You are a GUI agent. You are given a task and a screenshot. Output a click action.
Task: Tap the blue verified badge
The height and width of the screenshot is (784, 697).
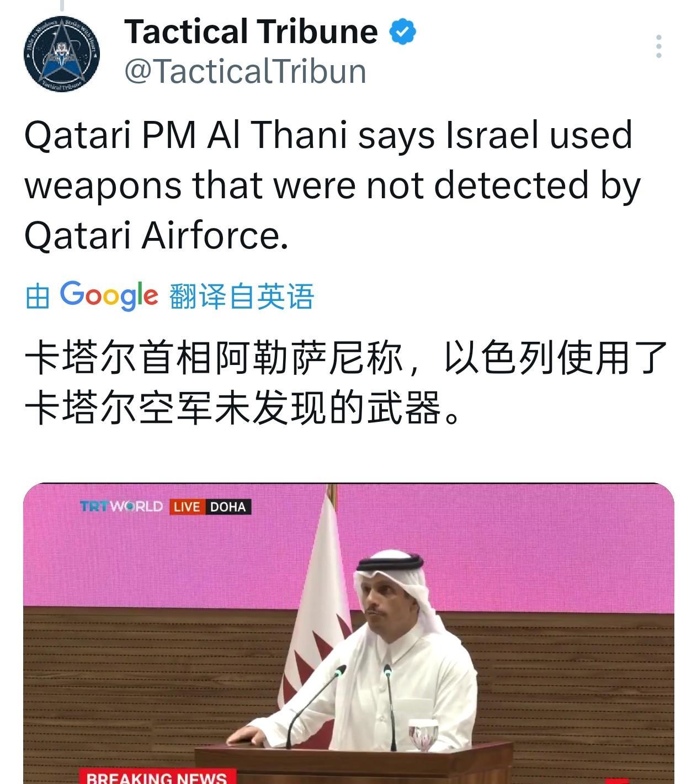coord(403,31)
